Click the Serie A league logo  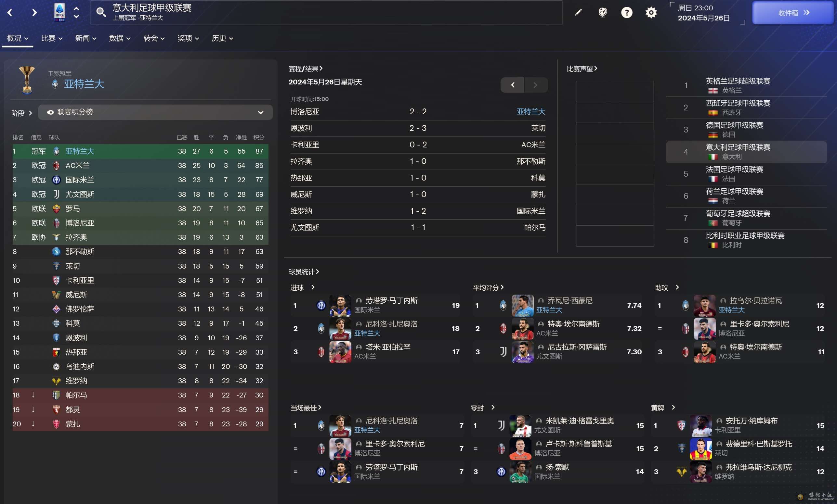point(59,12)
